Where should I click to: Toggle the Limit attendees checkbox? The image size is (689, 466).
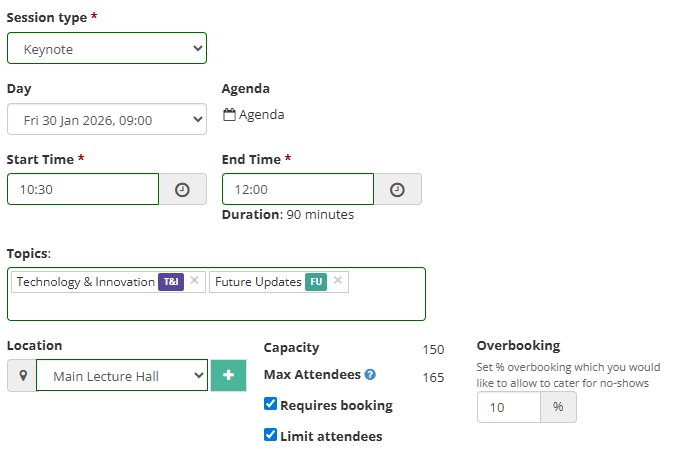pyautogui.click(x=270, y=435)
